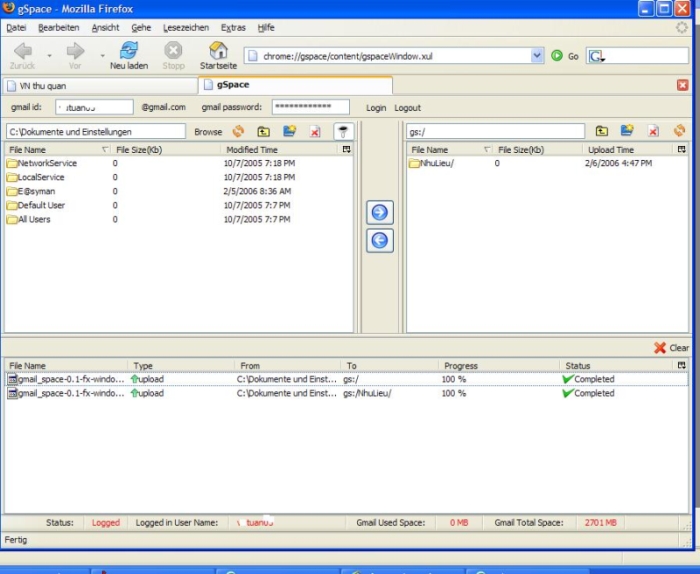This screenshot has height=574, width=700.
Task: Delete selected item in gs:/ panel
Action: coord(653,131)
